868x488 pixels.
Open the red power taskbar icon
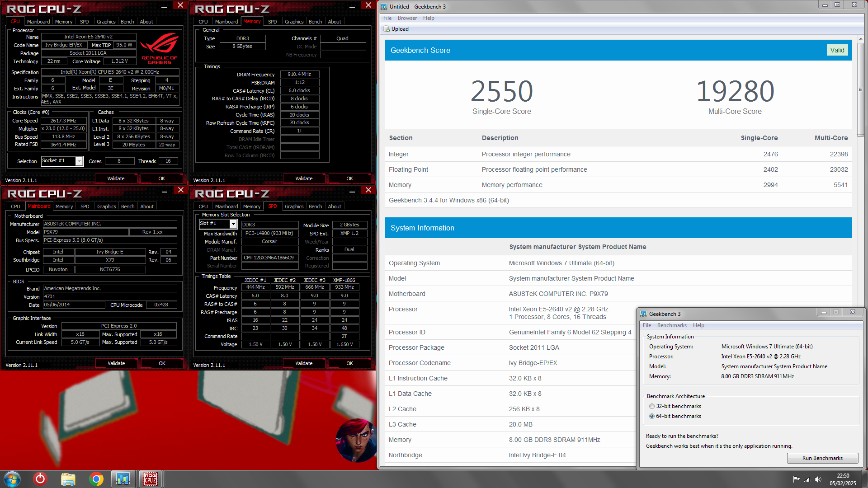tap(40, 479)
